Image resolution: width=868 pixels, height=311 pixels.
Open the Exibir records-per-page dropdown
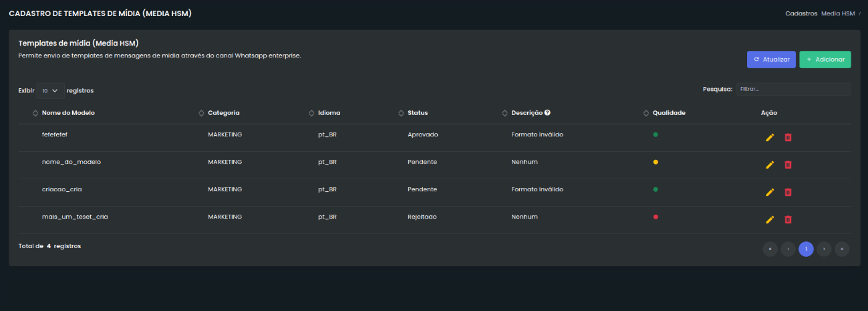[50, 90]
